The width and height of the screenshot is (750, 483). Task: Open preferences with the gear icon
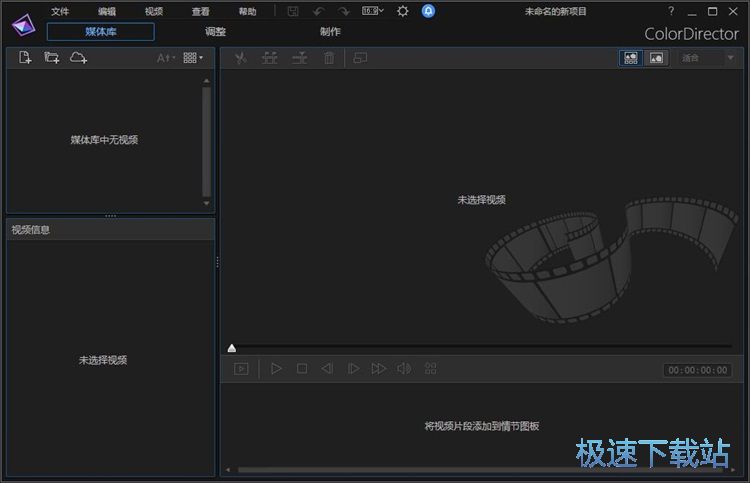tap(403, 11)
